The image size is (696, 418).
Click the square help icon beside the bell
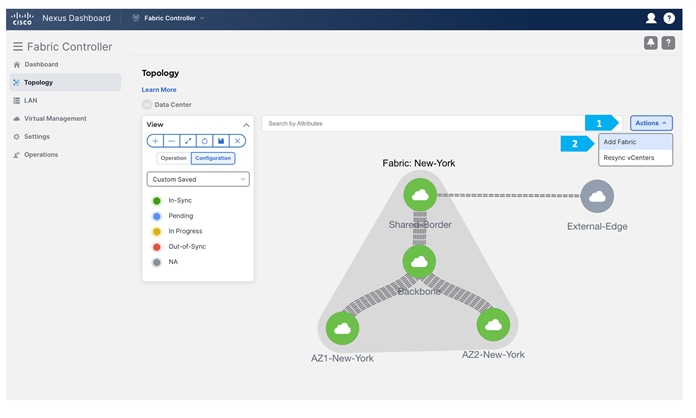(668, 43)
